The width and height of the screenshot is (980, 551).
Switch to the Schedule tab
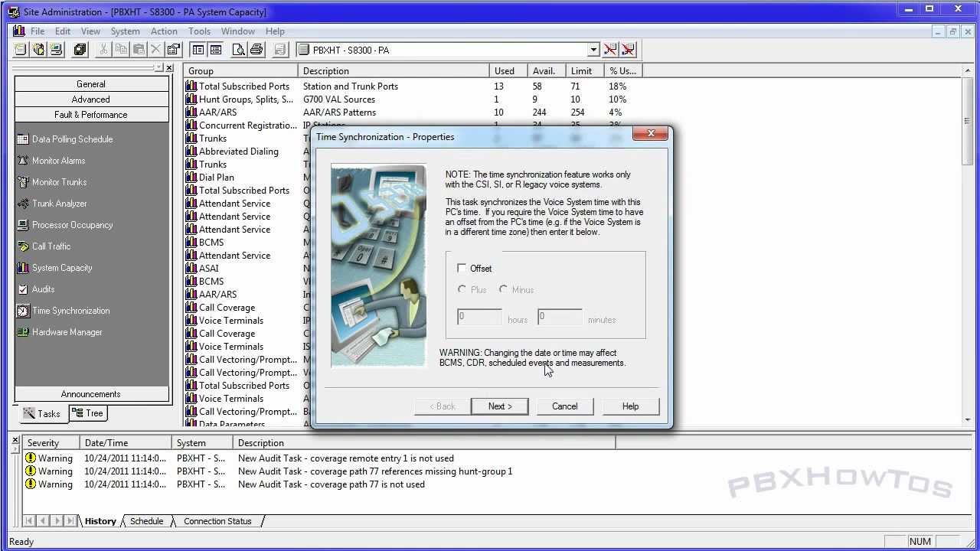coord(146,521)
